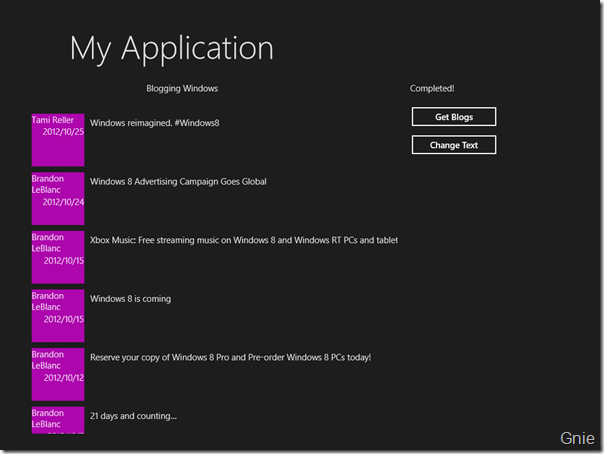Click the Get Blogs button
The image size is (604, 454).
[454, 117]
